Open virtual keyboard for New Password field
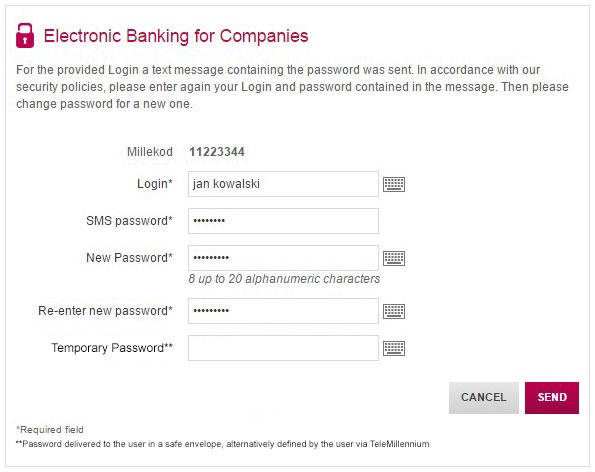 (x=394, y=258)
